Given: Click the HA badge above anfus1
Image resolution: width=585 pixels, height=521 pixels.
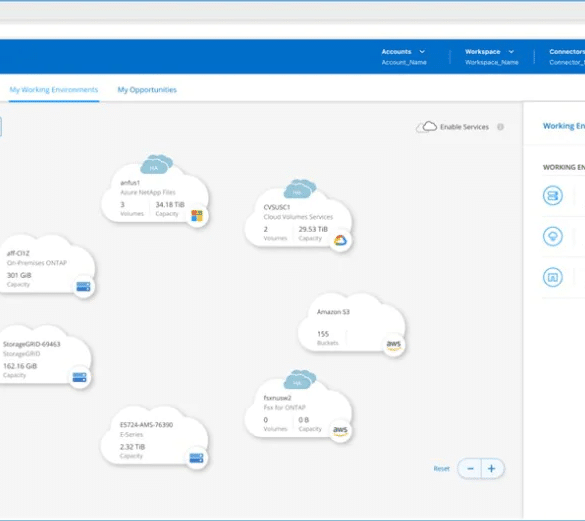Looking at the screenshot, I should click(x=157, y=164).
